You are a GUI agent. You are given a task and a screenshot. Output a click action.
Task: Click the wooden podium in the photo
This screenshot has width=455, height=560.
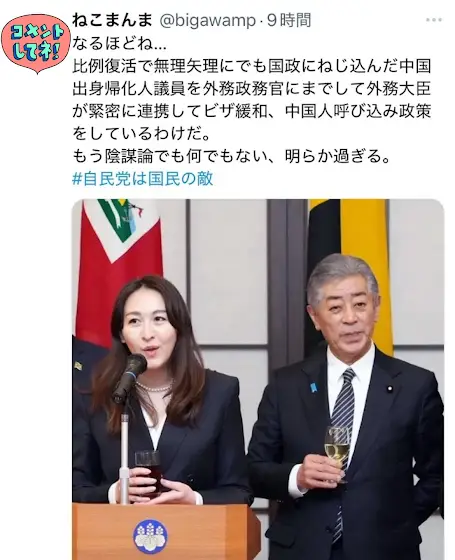166,531
